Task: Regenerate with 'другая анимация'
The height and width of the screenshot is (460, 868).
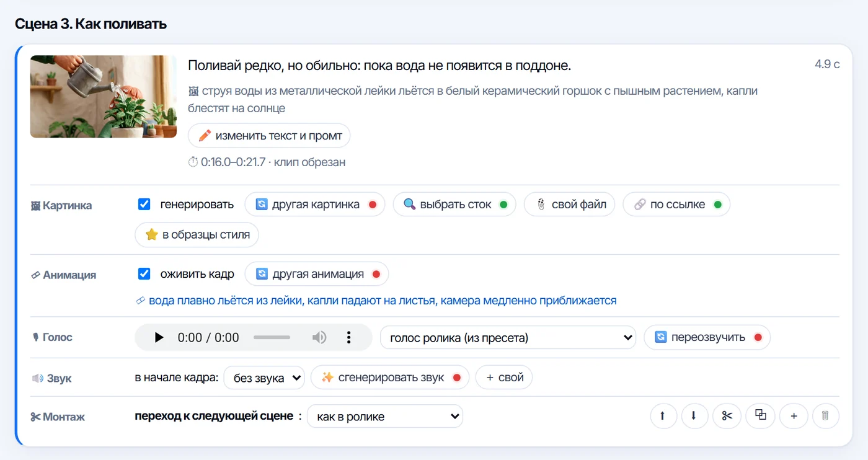Action: coord(317,273)
